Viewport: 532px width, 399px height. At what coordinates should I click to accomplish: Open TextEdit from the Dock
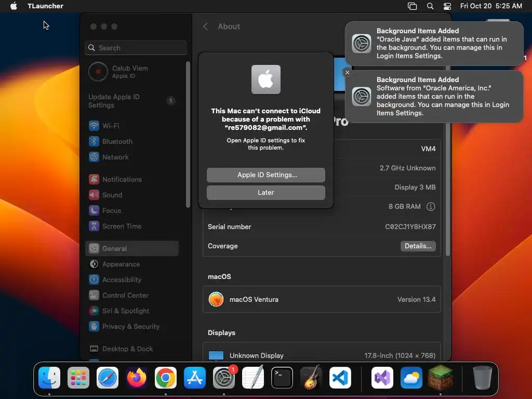click(253, 378)
